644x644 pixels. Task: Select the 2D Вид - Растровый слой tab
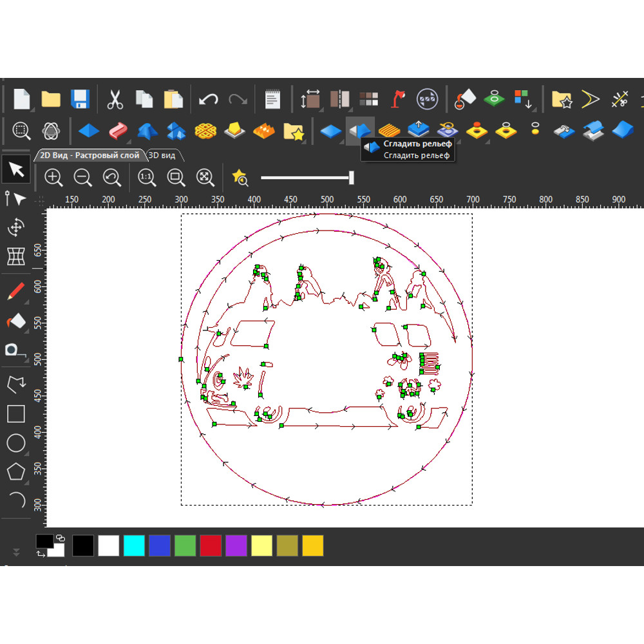pos(90,155)
